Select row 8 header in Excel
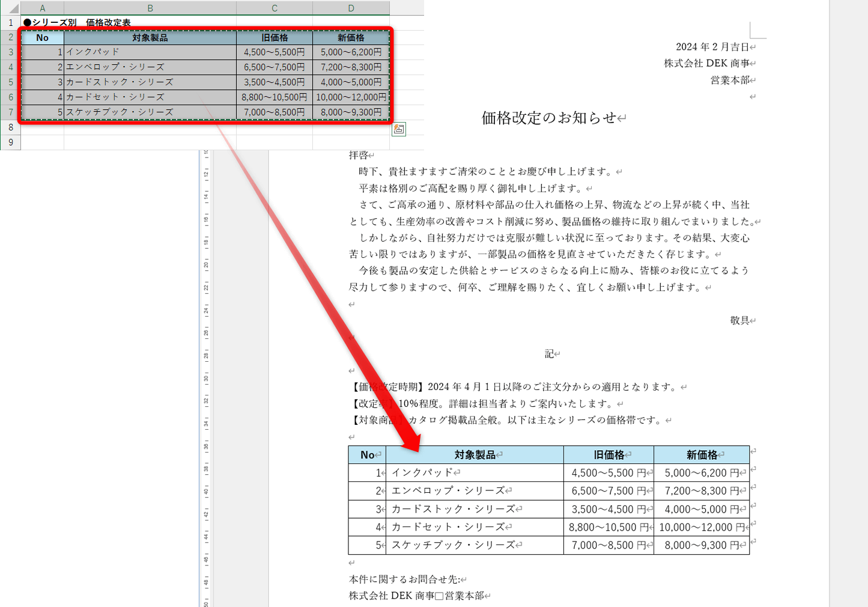The width and height of the screenshot is (868, 607). (x=11, y=127)
